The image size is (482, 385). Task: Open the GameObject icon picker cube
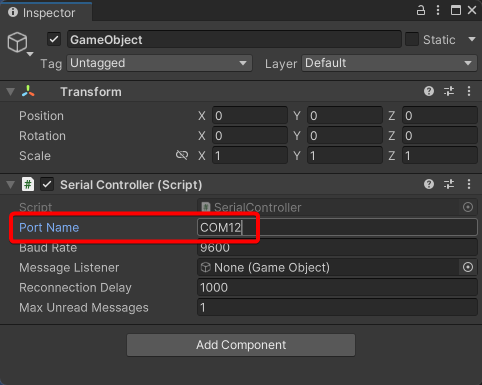pyautogui.click(x=18, y=43)
